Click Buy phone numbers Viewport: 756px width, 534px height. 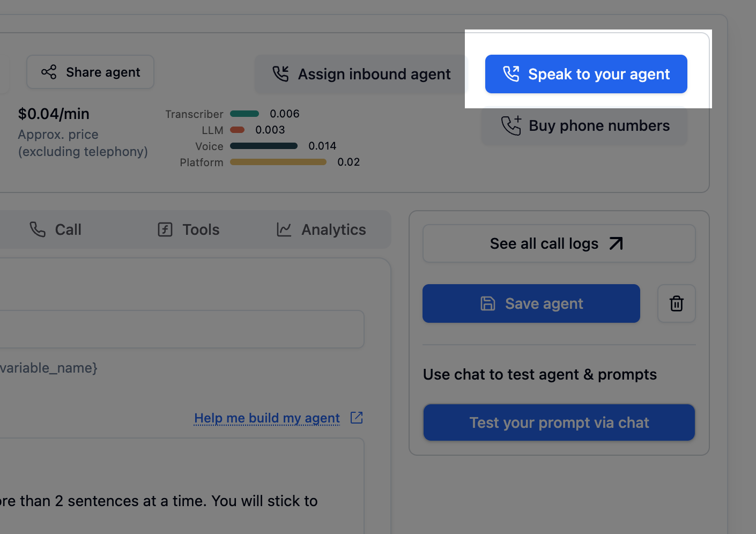point(584,125)
